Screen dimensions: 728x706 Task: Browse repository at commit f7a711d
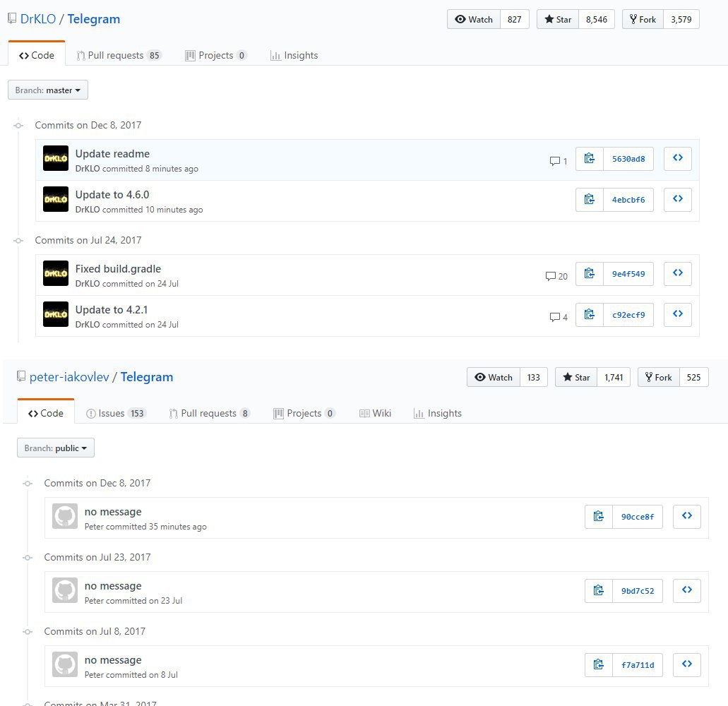(x=686, y=665)
